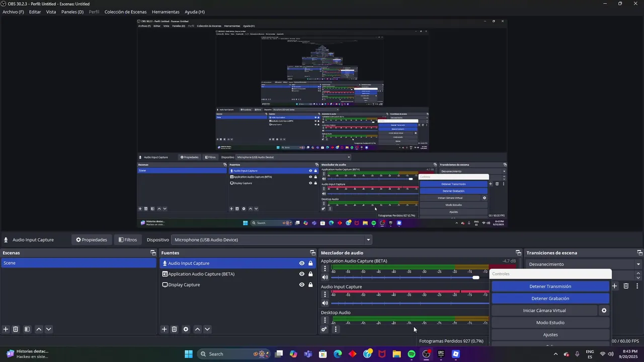The height and width of the screenshot is (362, 644).
Task: Click the Propiedades button
Action: (92, 240)
